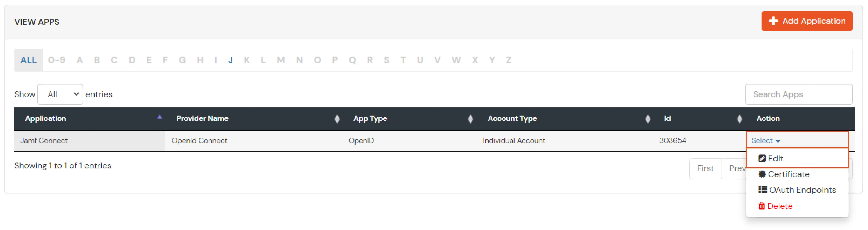Filter apps by letter C

(x=114, y=60)
